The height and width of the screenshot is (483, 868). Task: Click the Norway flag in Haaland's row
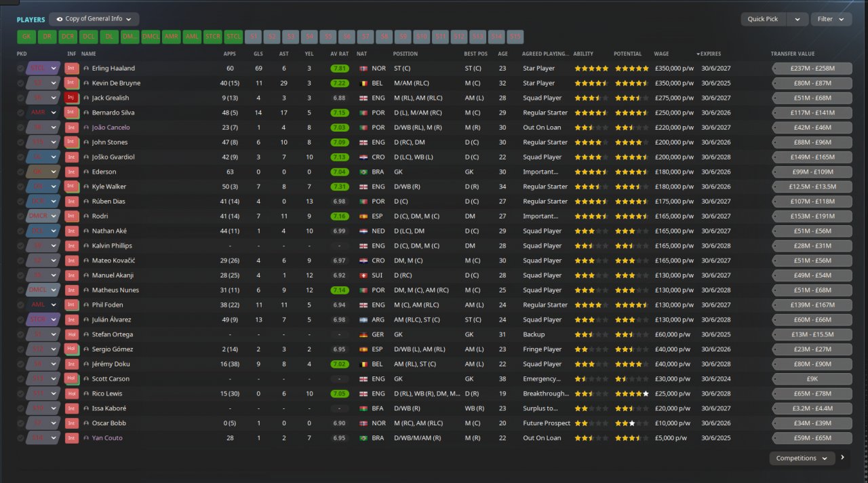(363, 69)
